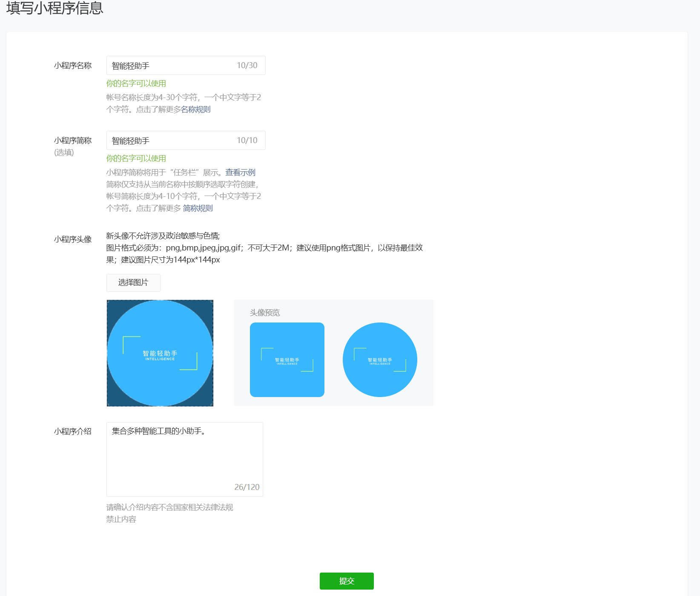The image size is (700, 596).
Task: Click the 新头像不允许涉及政治敏感与色情 text
Action: click(x=163, y=236)
